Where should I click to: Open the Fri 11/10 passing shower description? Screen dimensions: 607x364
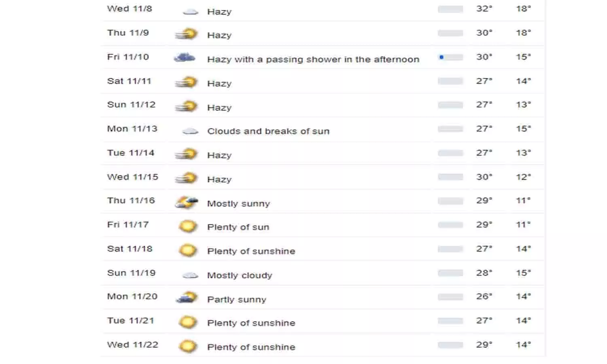[313, 59]
